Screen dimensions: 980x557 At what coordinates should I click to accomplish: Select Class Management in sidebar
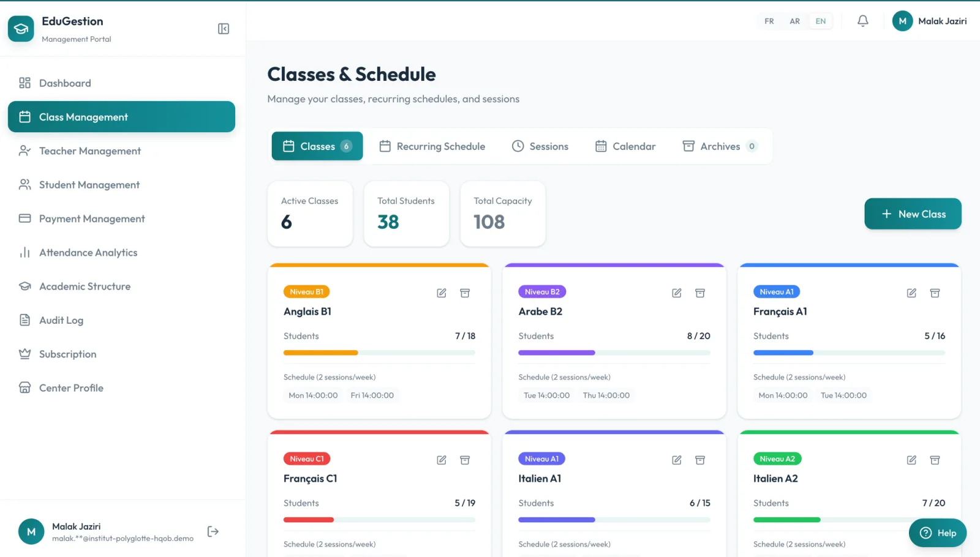tap(121, 117)
